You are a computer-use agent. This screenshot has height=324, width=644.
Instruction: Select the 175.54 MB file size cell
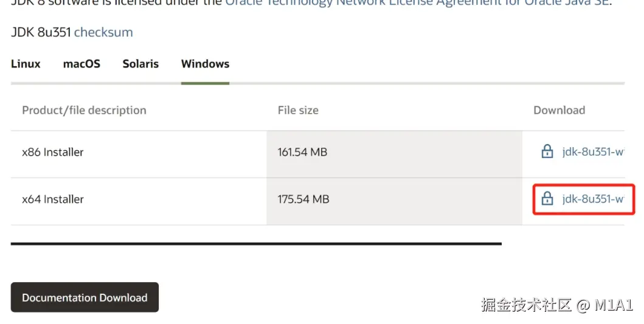tap(303, 199)
